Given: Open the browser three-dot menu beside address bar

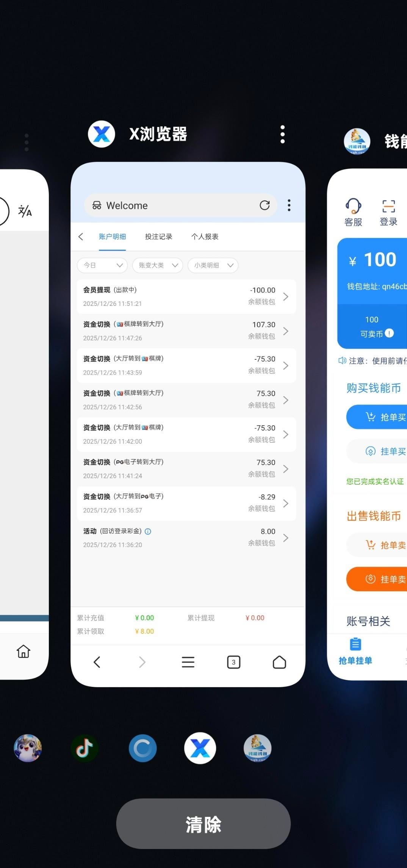Looking at the screenshot, I should [x=289, y=205].
